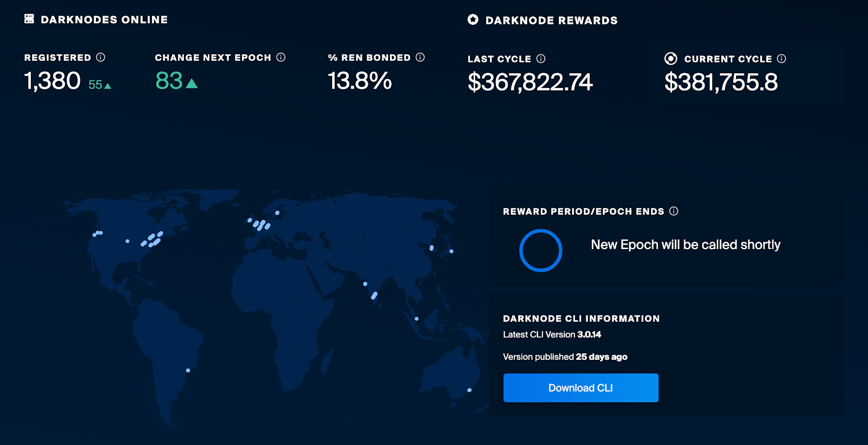This screenshot has height=445, width=868.
Task: Click 'New Epoch will be called shortly'
Action: (686, 245)
